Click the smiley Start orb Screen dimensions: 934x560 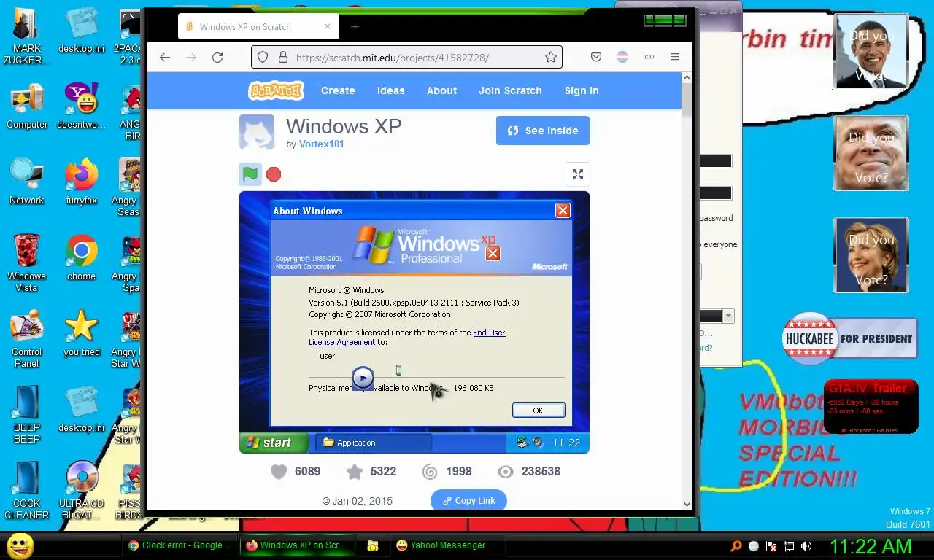coord(20,545)
